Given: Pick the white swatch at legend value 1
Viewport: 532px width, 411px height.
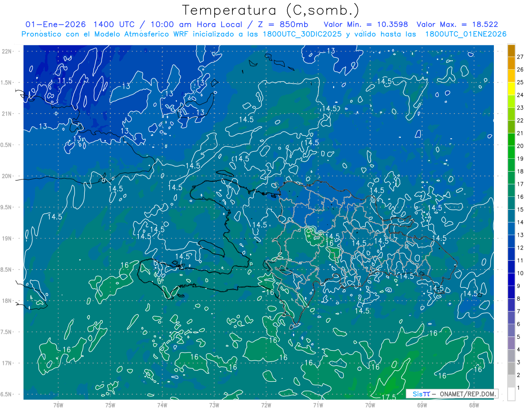Looking at the screenshot, I should (x=511, y=394).
